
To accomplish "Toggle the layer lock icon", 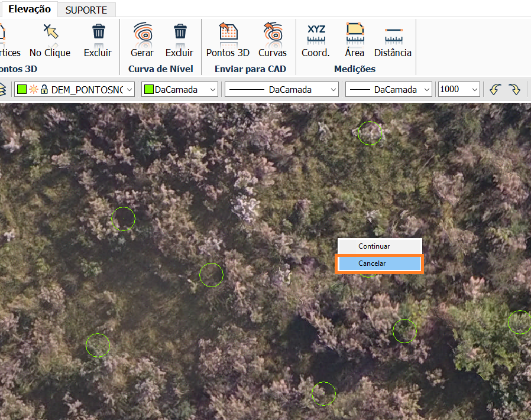I will click(x=44, y=89).
